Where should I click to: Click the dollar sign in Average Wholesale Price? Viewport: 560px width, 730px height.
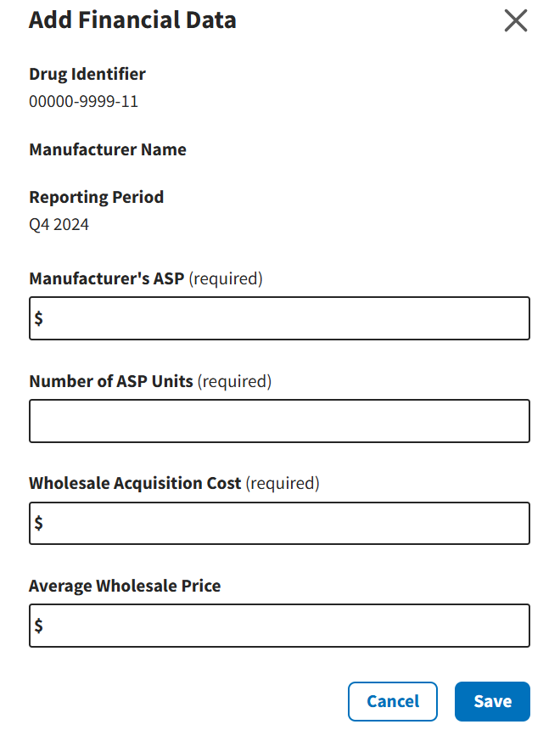(x=39, y=626)
